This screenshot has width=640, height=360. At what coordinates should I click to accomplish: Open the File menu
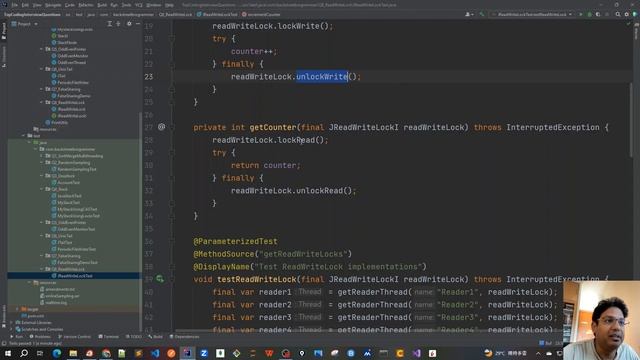click(x=15, y=5)
